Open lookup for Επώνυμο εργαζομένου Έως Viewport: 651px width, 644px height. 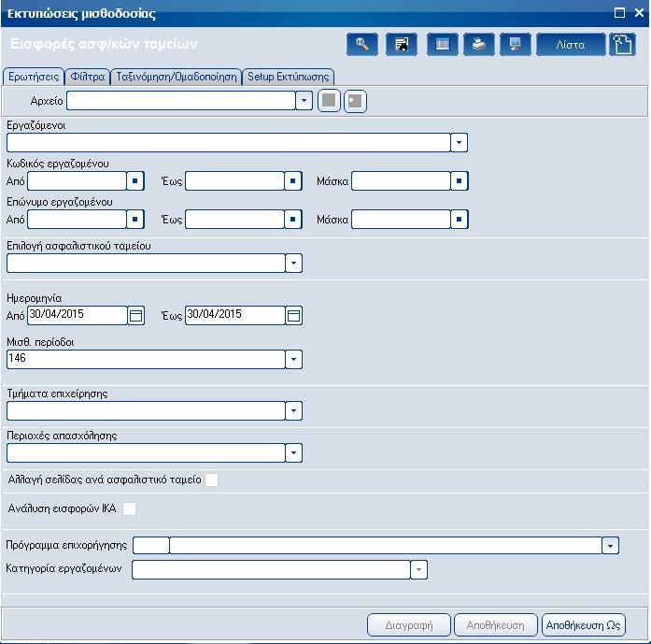[x=292, y=219]
